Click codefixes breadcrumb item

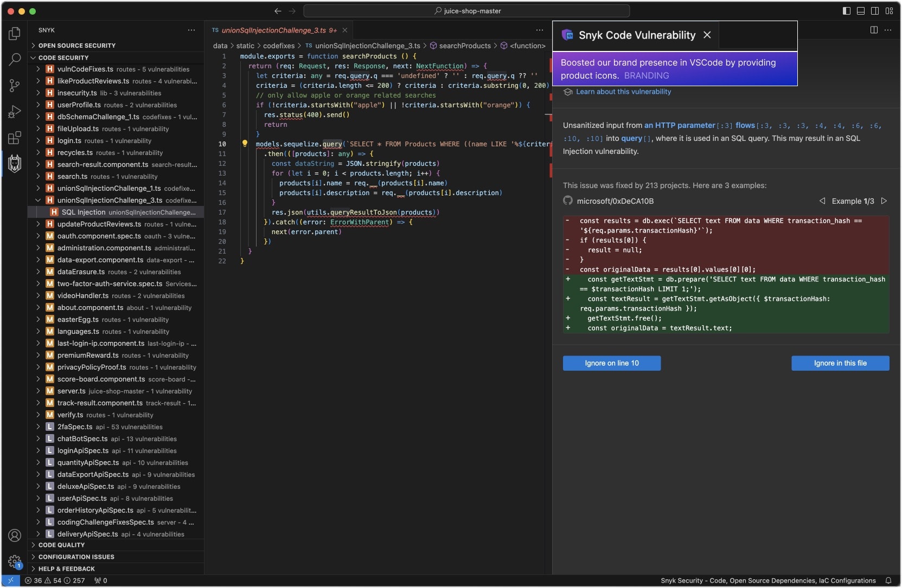click(x=279, y=46)
